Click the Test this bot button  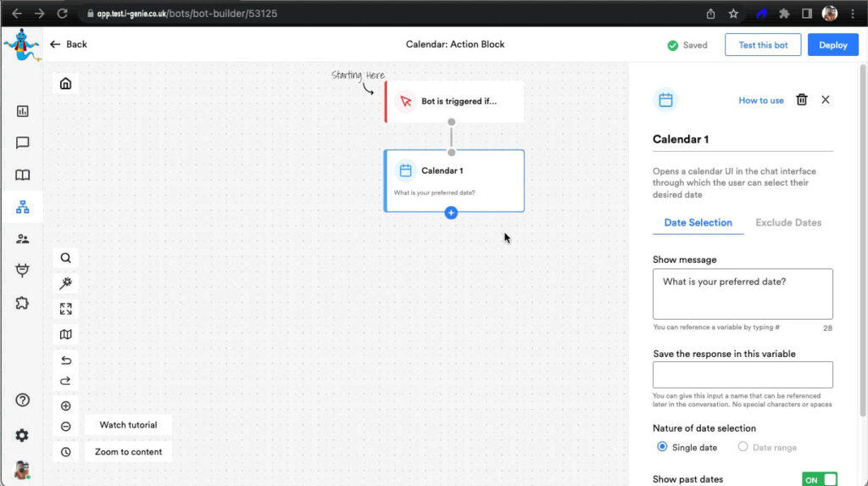coord(763,45)
